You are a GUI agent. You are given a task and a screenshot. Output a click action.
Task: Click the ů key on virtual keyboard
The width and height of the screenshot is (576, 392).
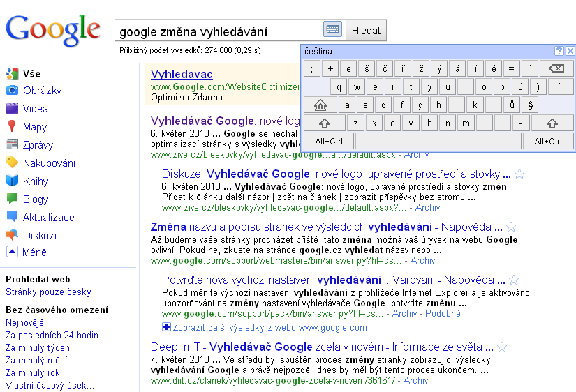(512, 105)
